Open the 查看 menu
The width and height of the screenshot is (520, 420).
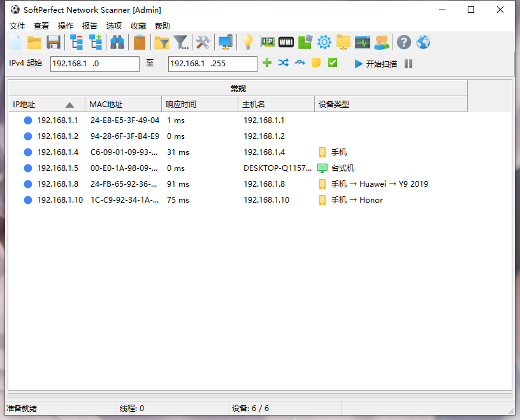(x=41, y=26)
